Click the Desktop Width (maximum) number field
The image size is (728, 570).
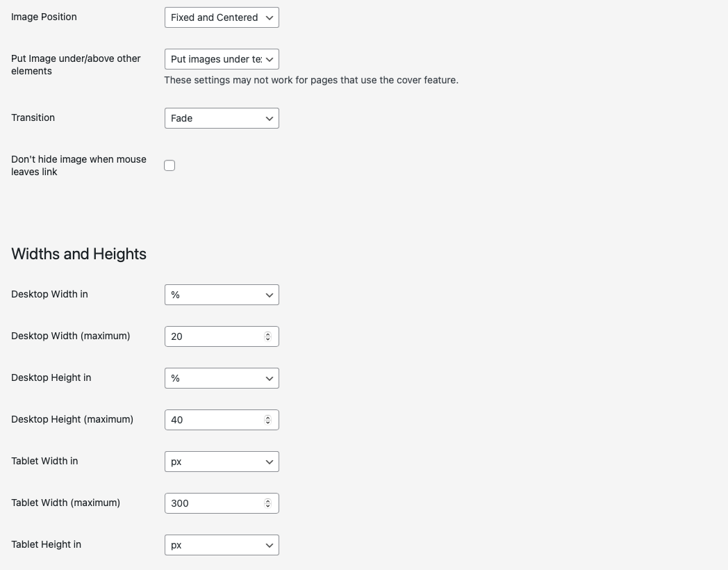coord(212,336)
